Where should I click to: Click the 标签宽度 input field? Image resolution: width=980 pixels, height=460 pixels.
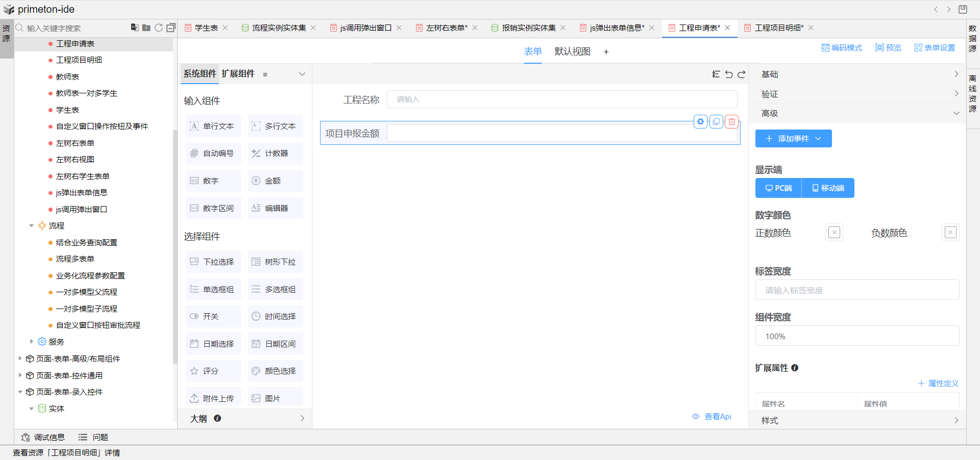[x=857, y=290]
